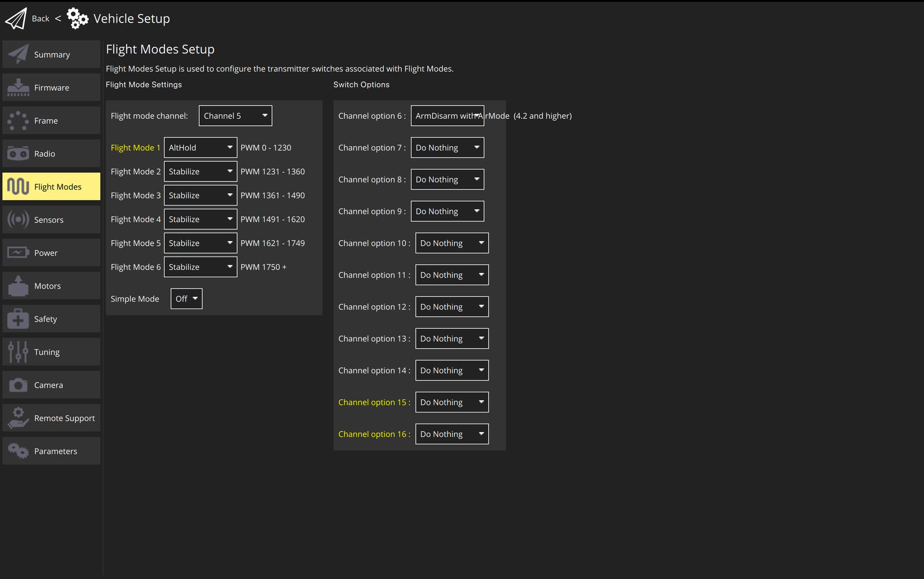
Task: Open the Power setup page
Action: point(51,253)
